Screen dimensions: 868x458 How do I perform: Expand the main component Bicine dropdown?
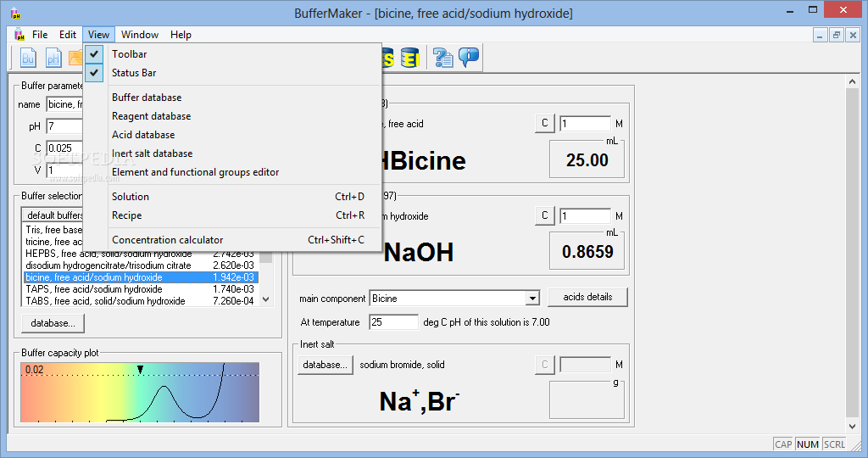pyautogui.click(x=532, y=299)
